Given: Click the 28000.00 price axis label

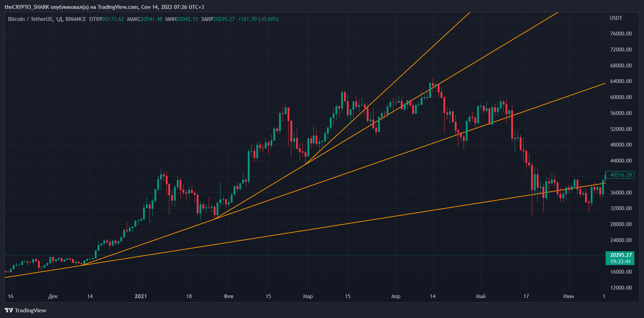Looking at the screenshot, I should [621, 224].
